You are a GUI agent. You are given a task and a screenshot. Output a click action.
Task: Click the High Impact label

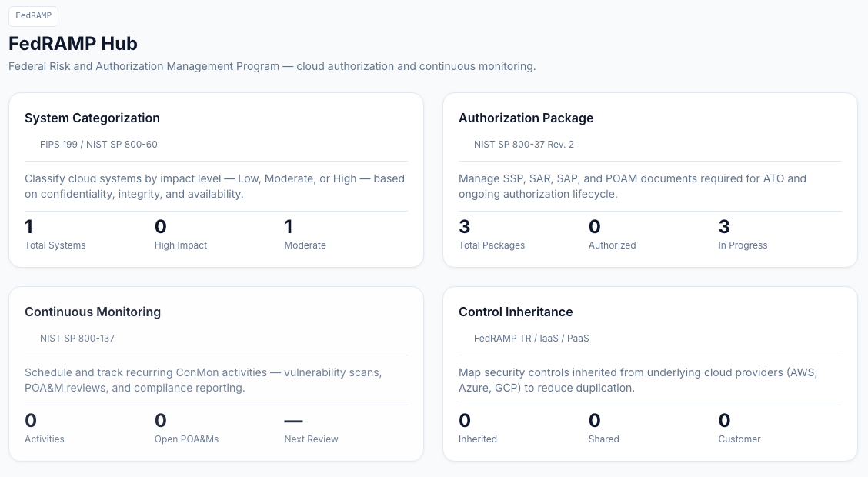point(181,245)
